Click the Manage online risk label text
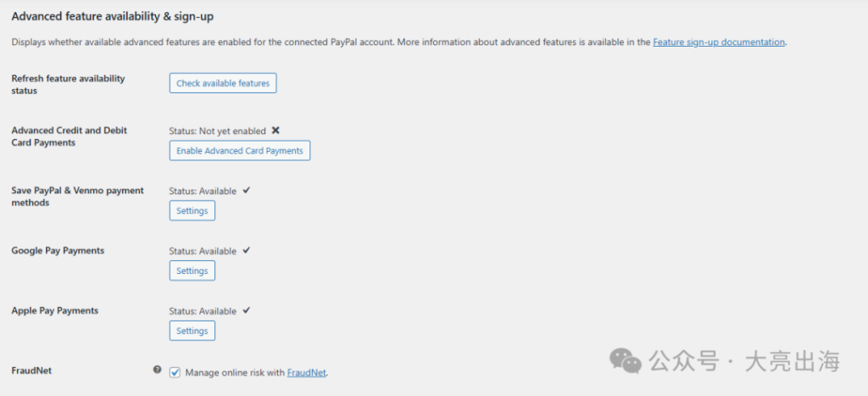The width and height of the screenshot is (868, 396). (x=235, y=373)
